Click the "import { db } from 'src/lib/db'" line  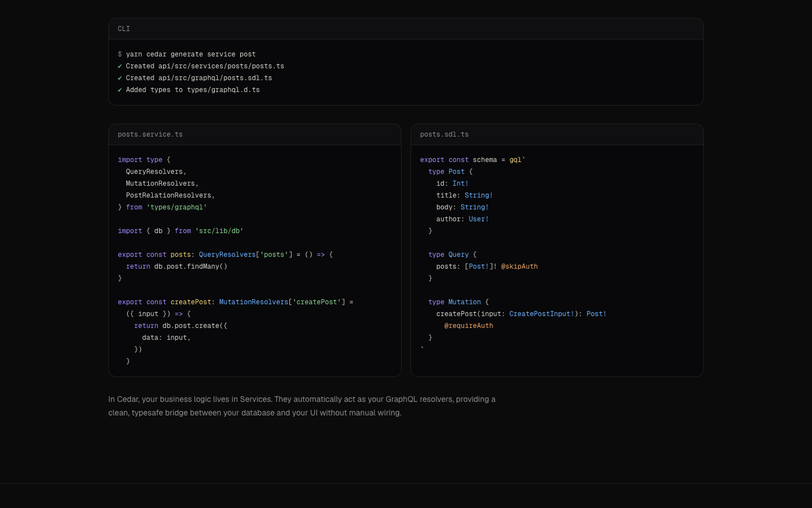180,231
